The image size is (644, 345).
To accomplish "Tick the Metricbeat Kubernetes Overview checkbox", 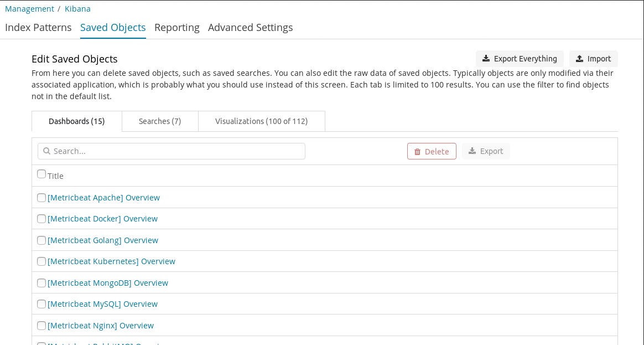I will click(x=41, y=261).
